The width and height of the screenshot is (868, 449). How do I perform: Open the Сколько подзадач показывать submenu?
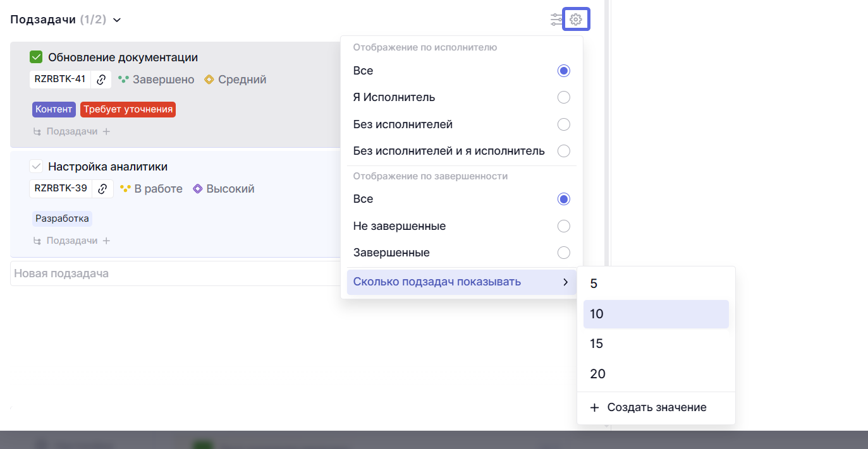pos(461,282)
